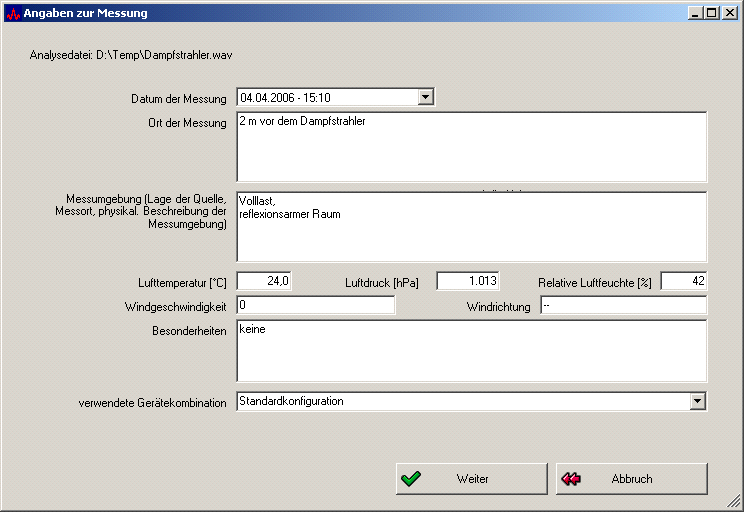Click the verwendete Gerätekombination label

(153, 403)
